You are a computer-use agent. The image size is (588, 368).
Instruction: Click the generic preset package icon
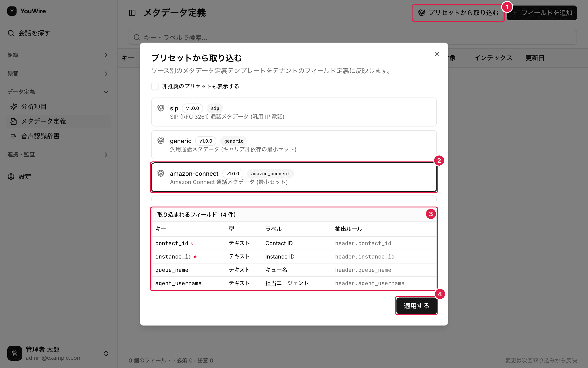tap(161, 141)
